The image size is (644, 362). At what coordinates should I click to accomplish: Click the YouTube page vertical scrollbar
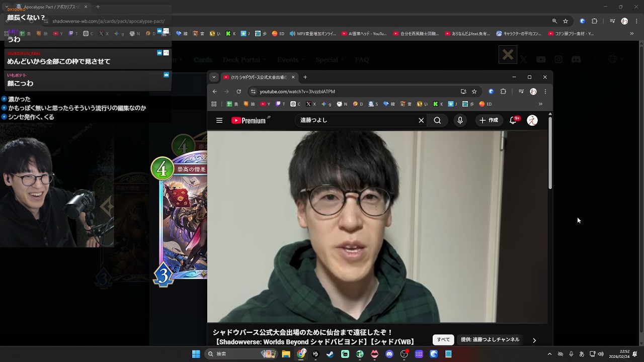pos(550,152)
